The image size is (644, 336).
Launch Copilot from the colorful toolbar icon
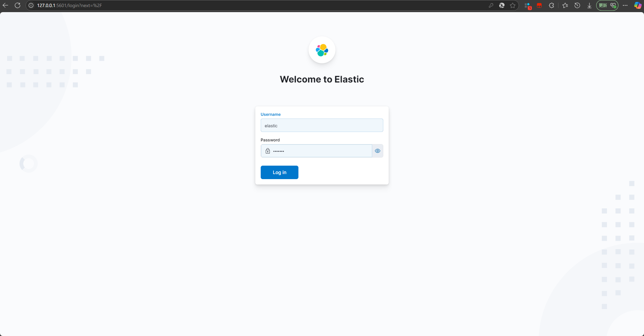coord(638,5)
